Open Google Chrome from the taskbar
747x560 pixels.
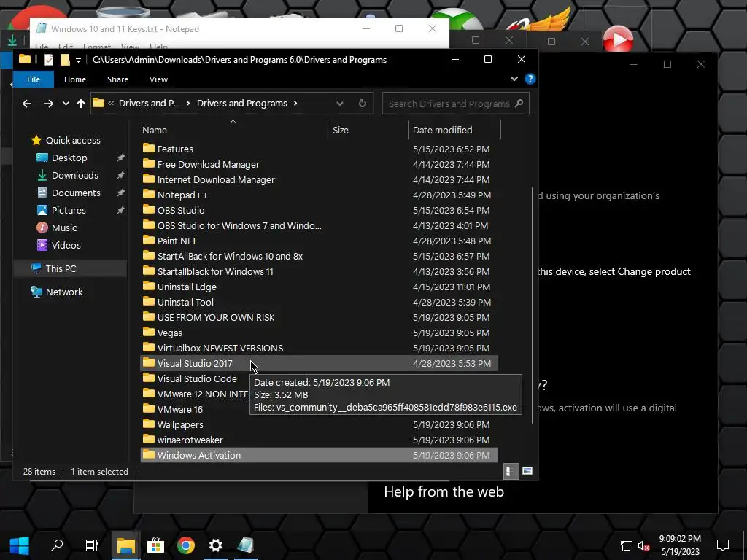tap(186, 545)
